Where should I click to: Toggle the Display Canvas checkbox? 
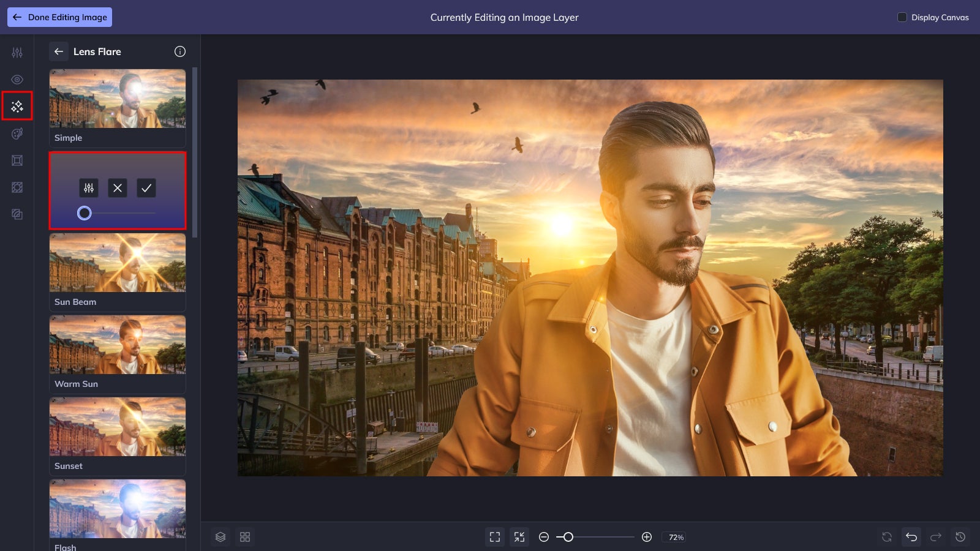tap(902, 17)
